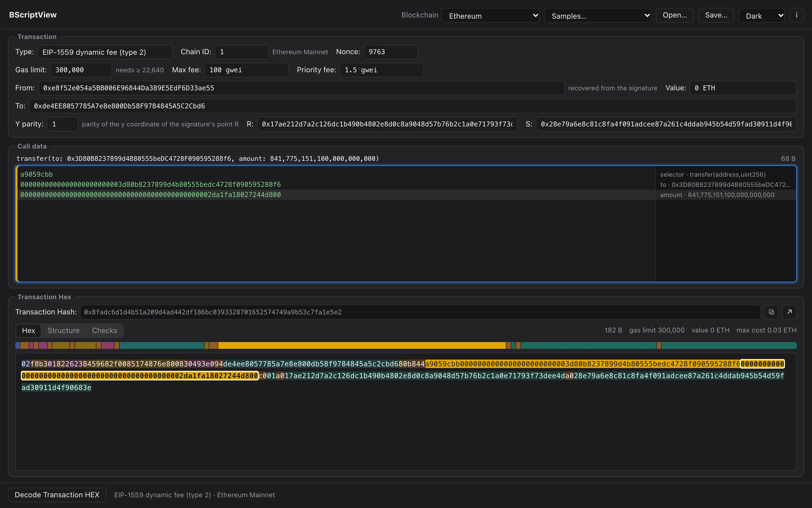
Task: Click the Priority fee field
Action: tap(381, 70)
